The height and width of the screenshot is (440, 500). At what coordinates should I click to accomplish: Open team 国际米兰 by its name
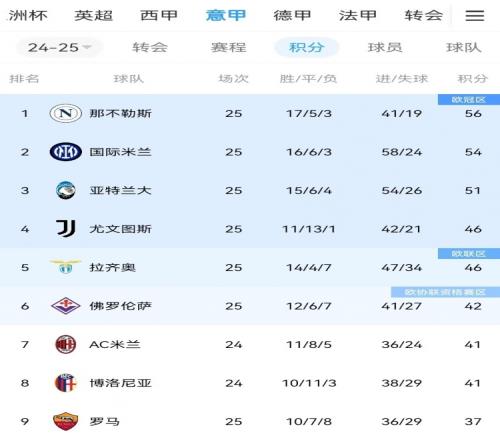(120, 152)
